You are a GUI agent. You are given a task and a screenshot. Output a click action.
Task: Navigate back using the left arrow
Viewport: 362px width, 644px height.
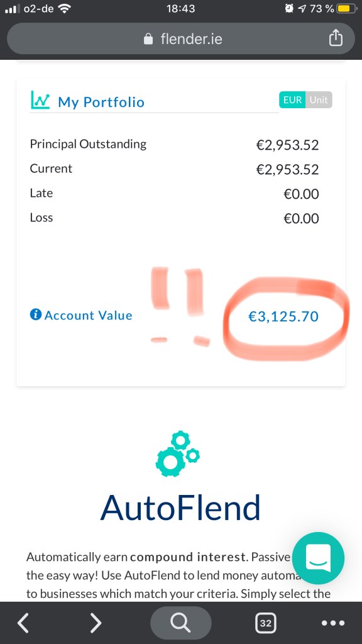tap(23, 623)
